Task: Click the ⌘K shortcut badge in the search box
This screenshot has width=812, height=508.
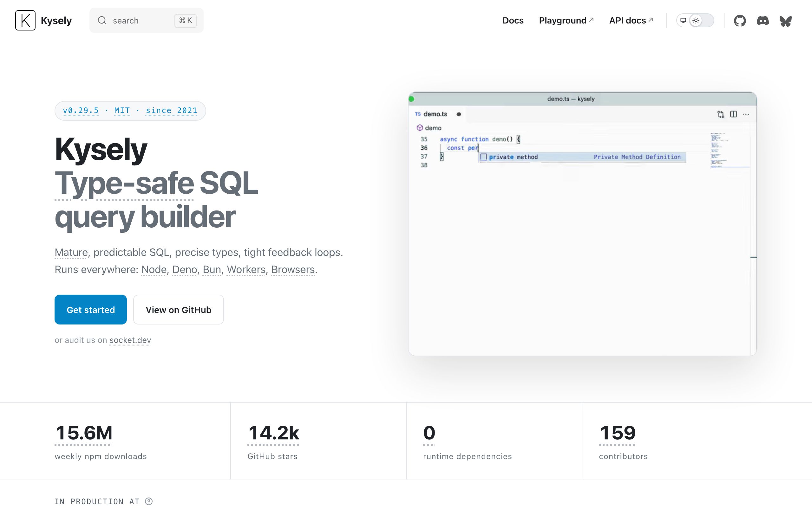Action: [x=185, y=21]
